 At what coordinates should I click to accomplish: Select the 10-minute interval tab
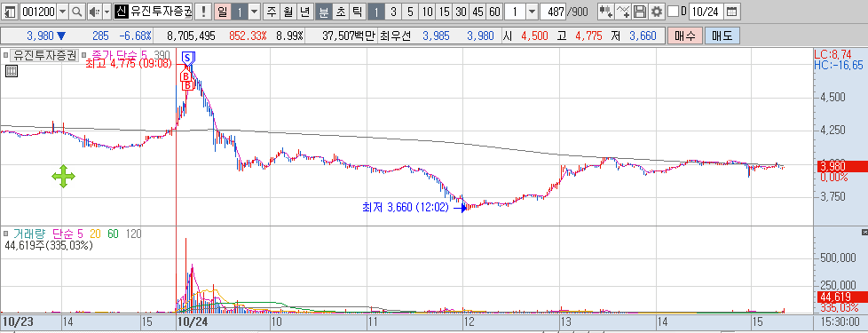click(427, 11)
